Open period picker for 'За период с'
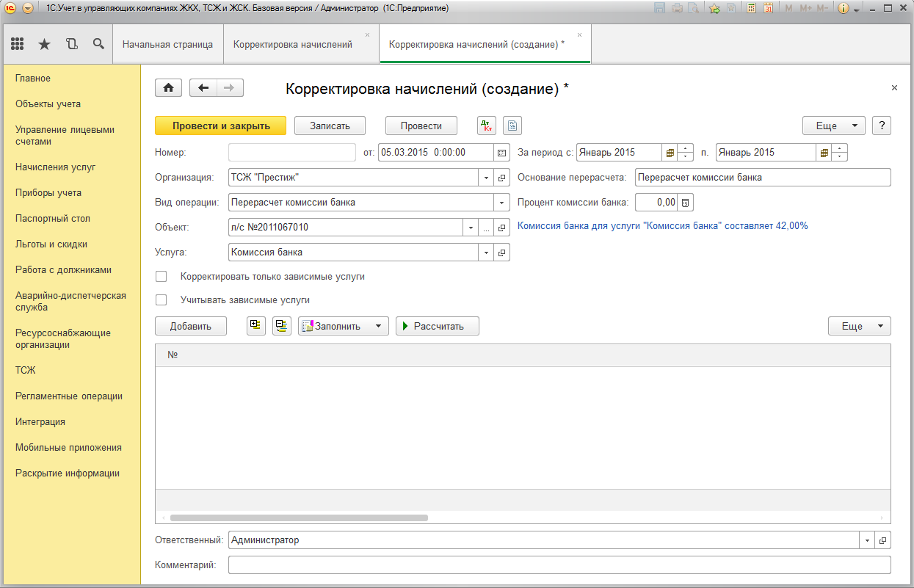914x588 pixels. (670, 153)
